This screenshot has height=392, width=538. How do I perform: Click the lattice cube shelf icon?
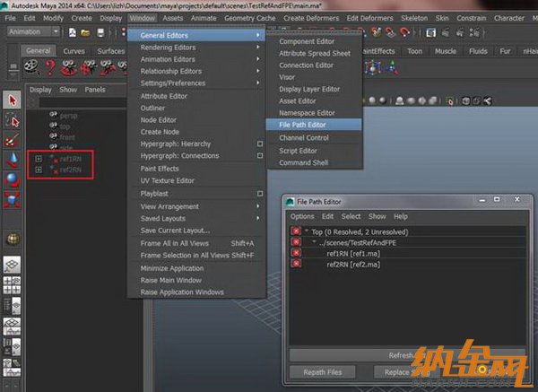pyautogui.click(x=373, y=67)
